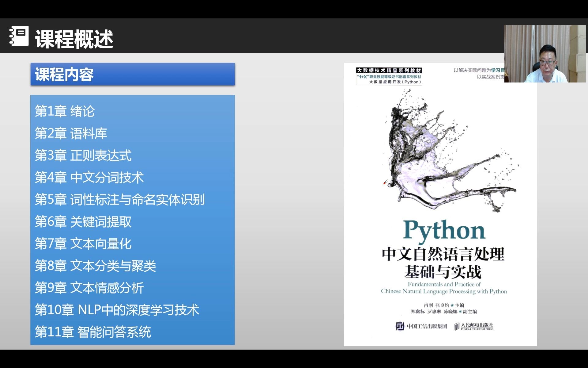588x368 pixels.
Task: Click 第5章 词性标注与命名实体识别
Action: click(x=120, y=199)
